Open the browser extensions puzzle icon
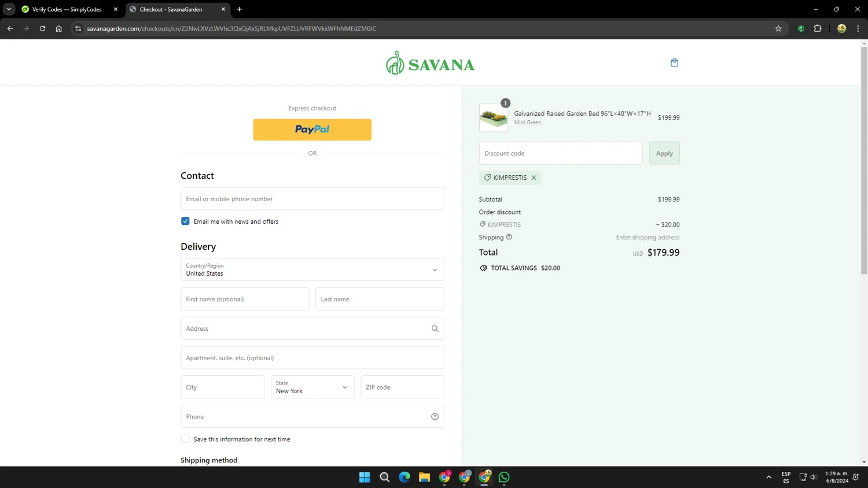The image size is (868, 488). click(x=818, y=28)
